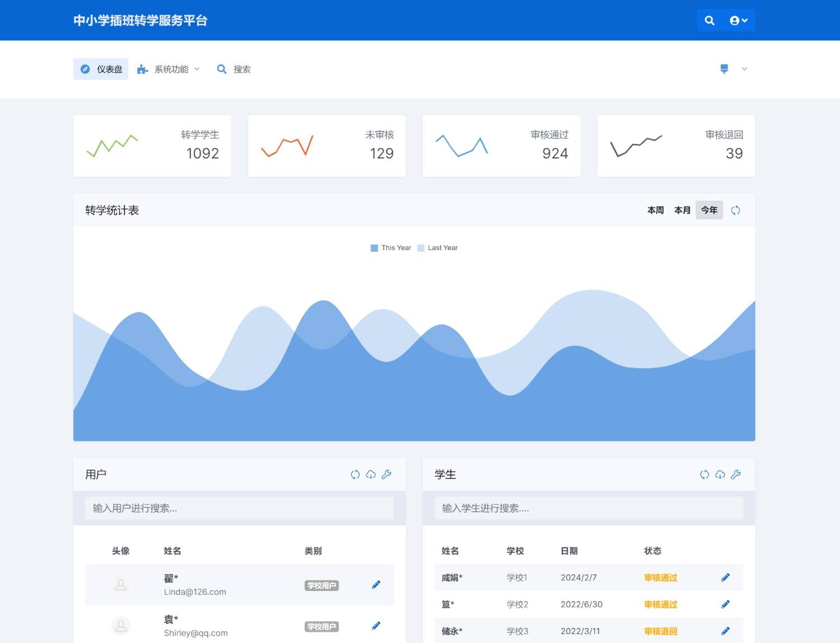Image resolution: width=840 pixels, height=643 pixels.
Task: Click 审核退回 status for 储永*
Action: click(x=661, y=631)
